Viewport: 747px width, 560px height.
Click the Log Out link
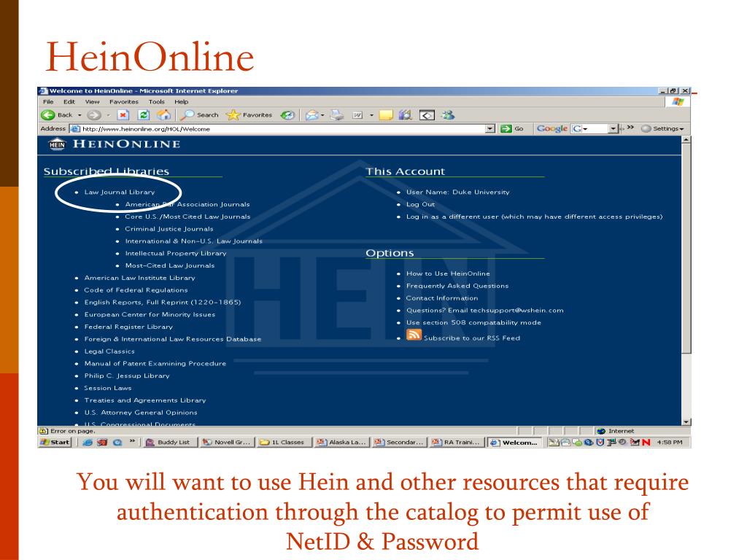coord(421,204)
